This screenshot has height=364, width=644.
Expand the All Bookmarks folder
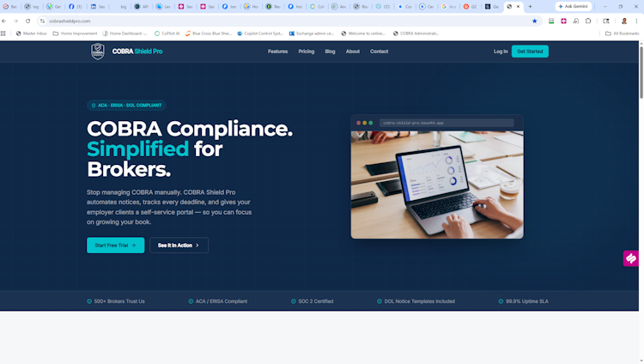[x=623, y=33]
